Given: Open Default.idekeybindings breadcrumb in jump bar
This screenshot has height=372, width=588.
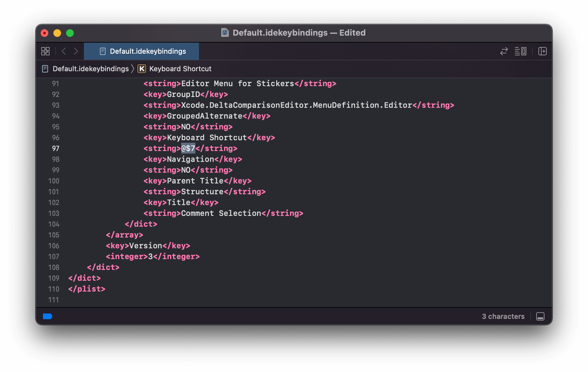Looking at the screenshot, I should tap(90, 69).
